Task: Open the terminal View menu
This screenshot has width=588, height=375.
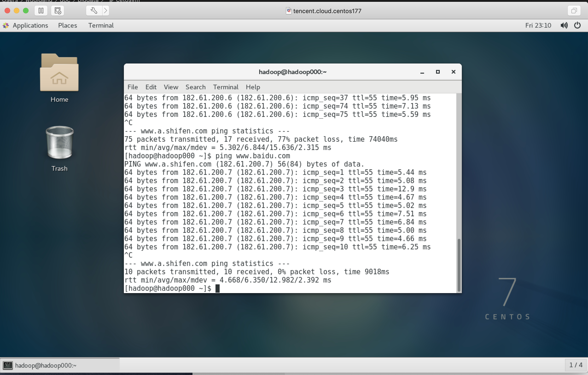Action: (x=171, y=87)
